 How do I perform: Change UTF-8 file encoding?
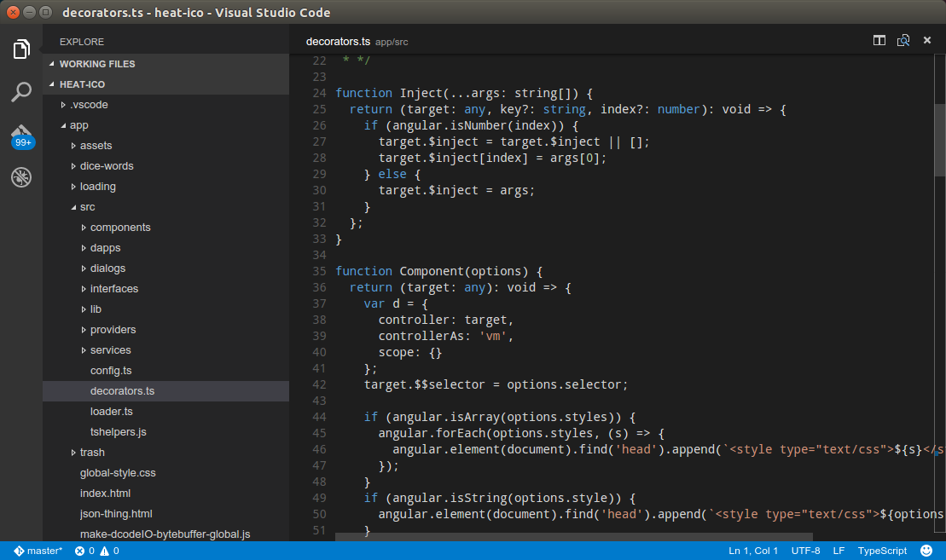[x=805, y=551]
